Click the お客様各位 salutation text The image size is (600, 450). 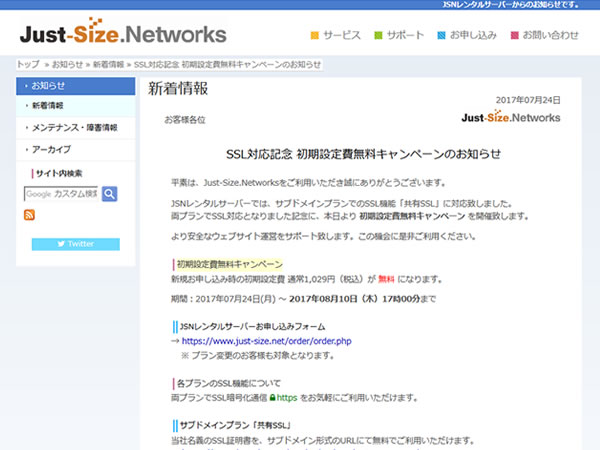185,120
